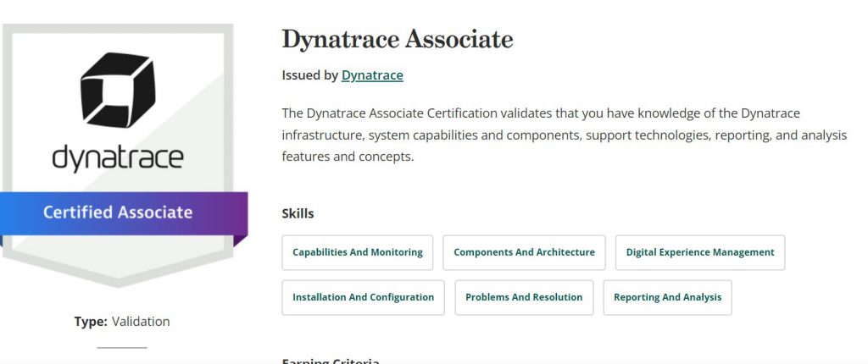Viewport: 868px width, 364px height.
Task: Choose the Problems And Resolution skill
Action: pyautogui.click(x=524, y=298)
